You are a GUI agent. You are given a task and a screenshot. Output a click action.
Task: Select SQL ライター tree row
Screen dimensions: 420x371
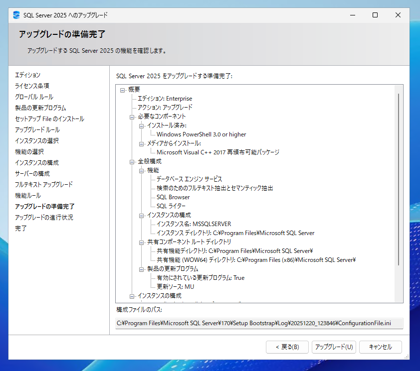[171, 207]
